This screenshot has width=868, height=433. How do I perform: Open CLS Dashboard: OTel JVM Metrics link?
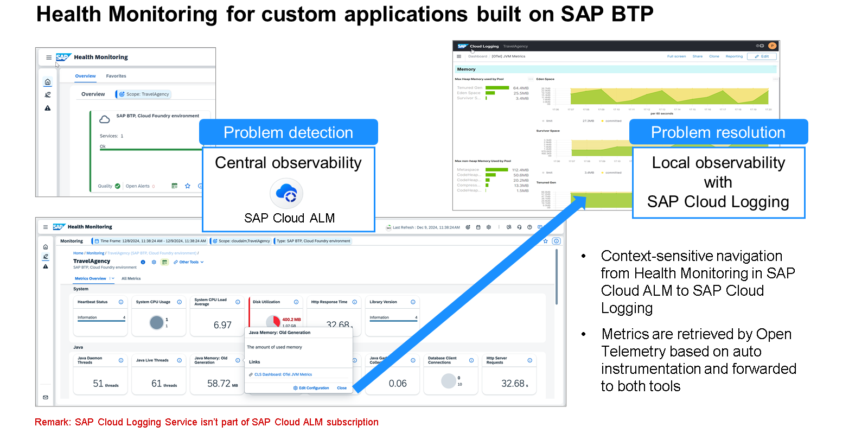(x=283, y=374)
